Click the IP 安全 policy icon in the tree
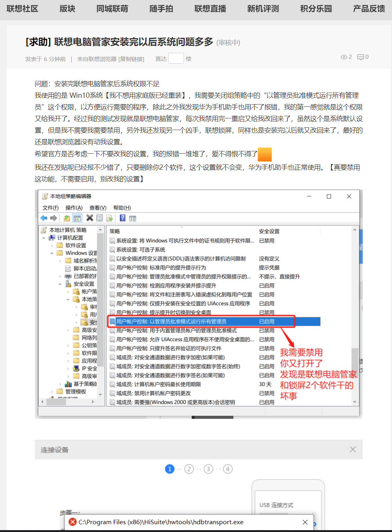The image size is (392, 532). point(76,368)
